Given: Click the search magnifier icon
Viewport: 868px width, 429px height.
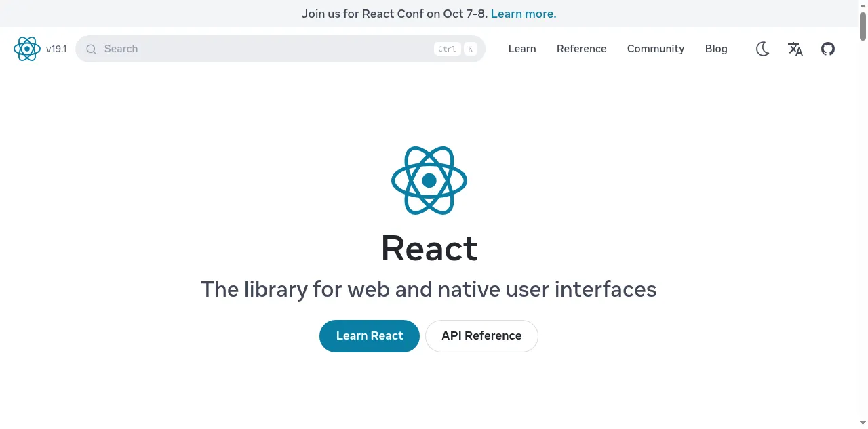Looking at the screenshot, I should tap(92, 49).
